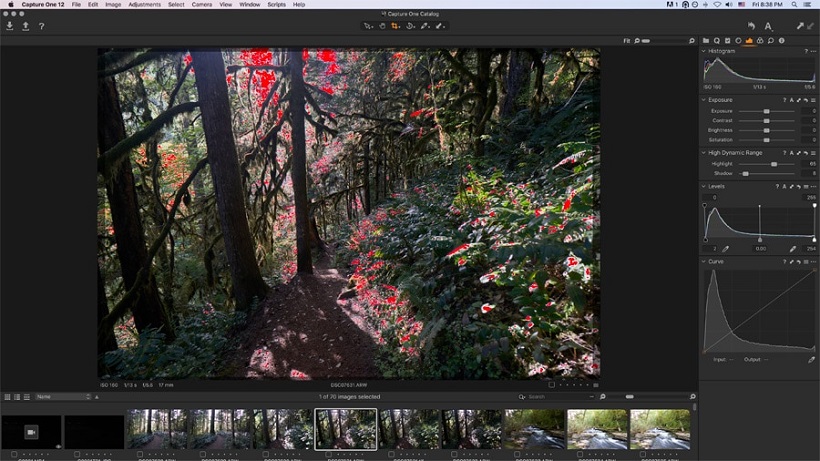
Task: Collapse the Histogram panel
Action: [703, 51]
